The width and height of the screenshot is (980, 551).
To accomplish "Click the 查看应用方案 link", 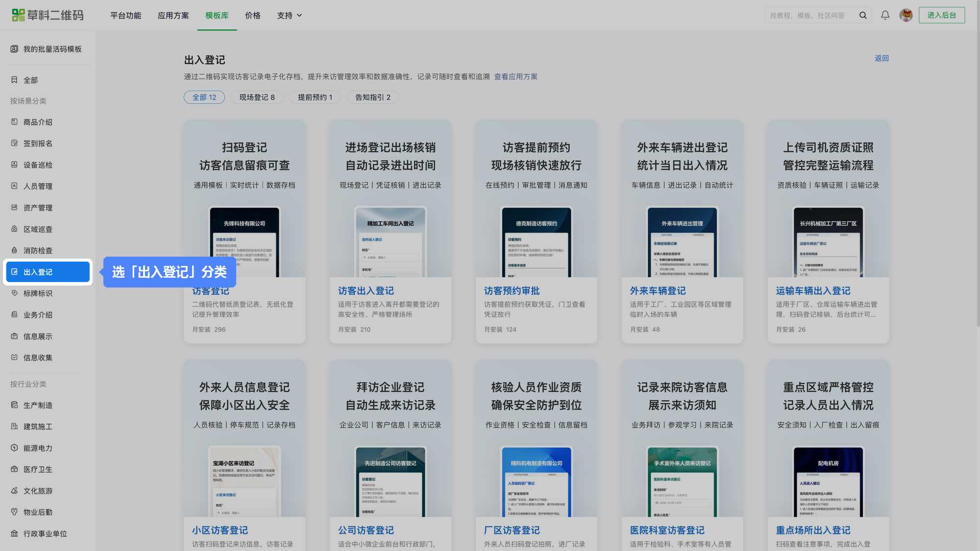I will pos(515,76).
